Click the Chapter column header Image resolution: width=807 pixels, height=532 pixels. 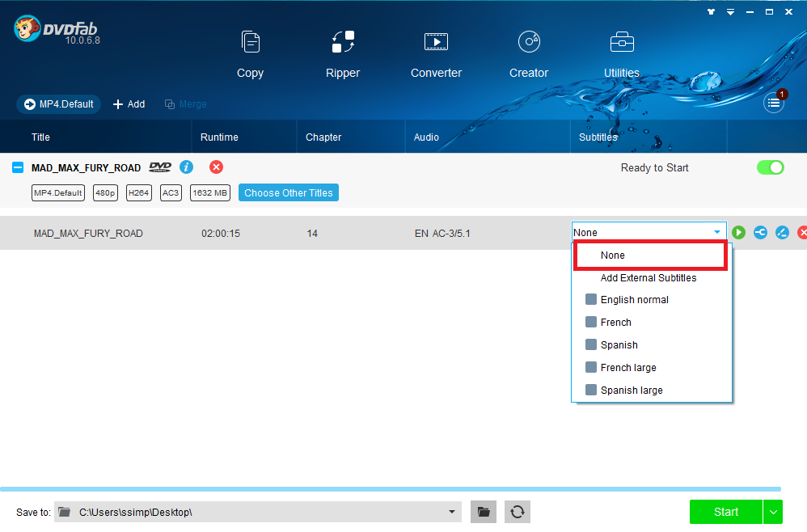coord(323,137)
